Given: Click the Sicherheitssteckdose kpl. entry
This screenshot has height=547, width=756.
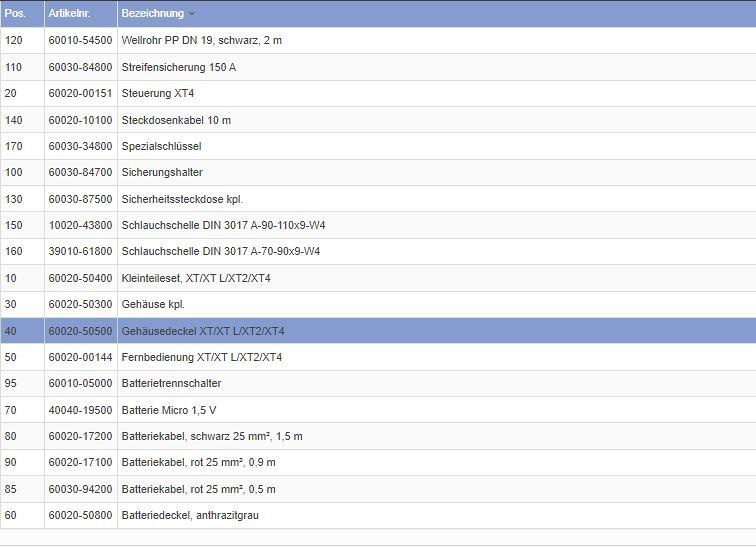Looking at the screenshot, I should point(182,199).
